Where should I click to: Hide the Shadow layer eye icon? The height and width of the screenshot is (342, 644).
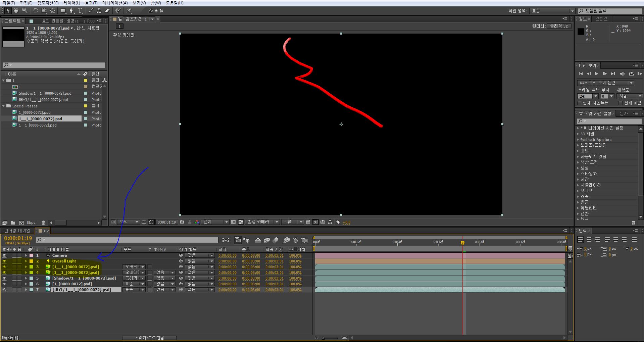tap(4, 278)
